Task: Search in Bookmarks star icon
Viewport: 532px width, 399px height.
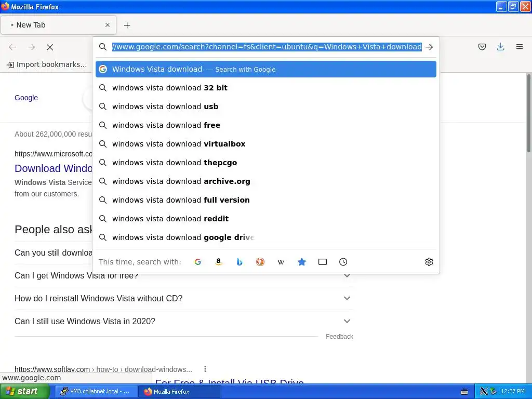Action: 302,262
